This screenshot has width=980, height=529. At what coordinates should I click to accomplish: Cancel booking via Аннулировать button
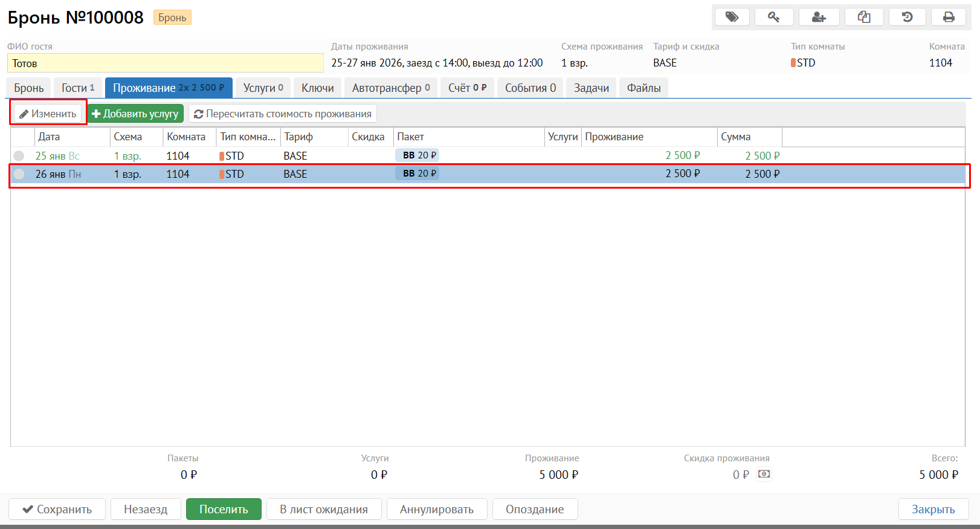437,509
